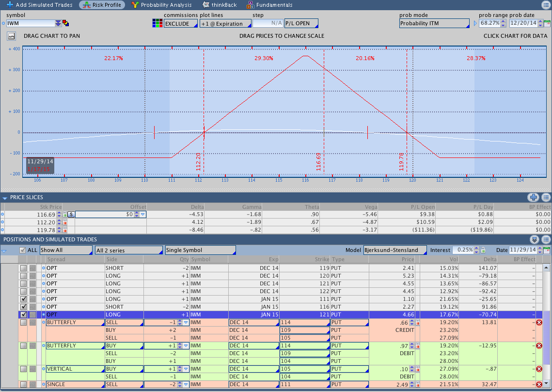Click the step N/A field
Image resolution: width=552 pixels, height=392 pixels.
(268, 23)
